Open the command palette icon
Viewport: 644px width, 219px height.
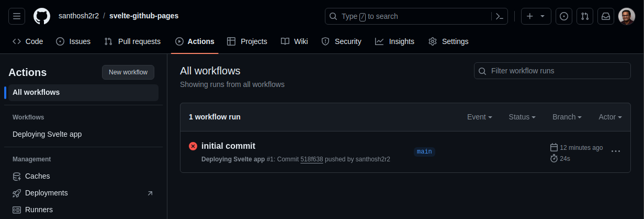click(x=500, y=16)
